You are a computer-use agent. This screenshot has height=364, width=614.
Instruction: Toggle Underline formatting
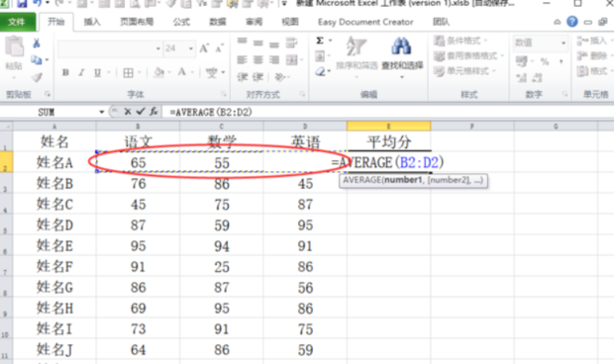click(x=97, y=73)
